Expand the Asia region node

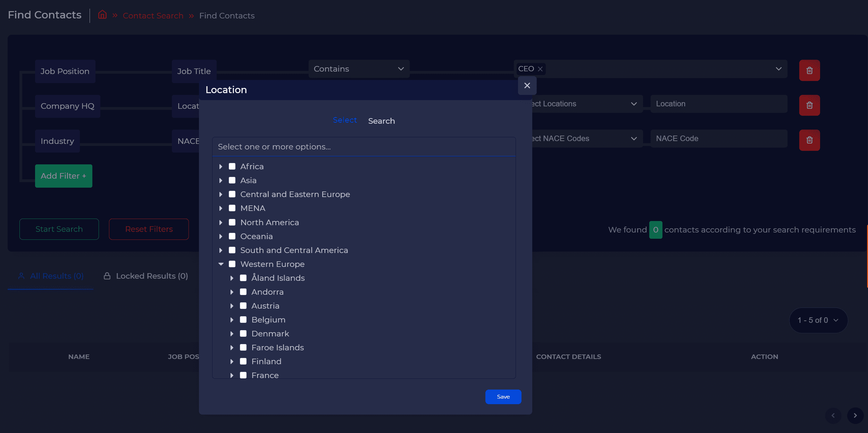[x=221, y=180]
